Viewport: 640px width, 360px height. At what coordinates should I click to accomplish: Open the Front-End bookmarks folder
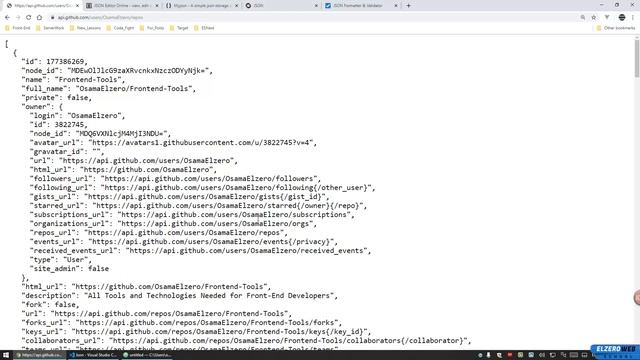point(18,28)
